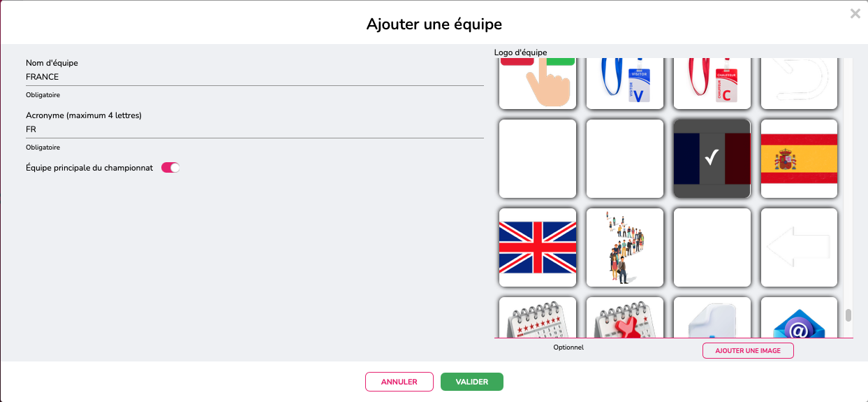The image size is (868, 402).
Task: Choose the calendar with red cross image
Action: (625, 319)
